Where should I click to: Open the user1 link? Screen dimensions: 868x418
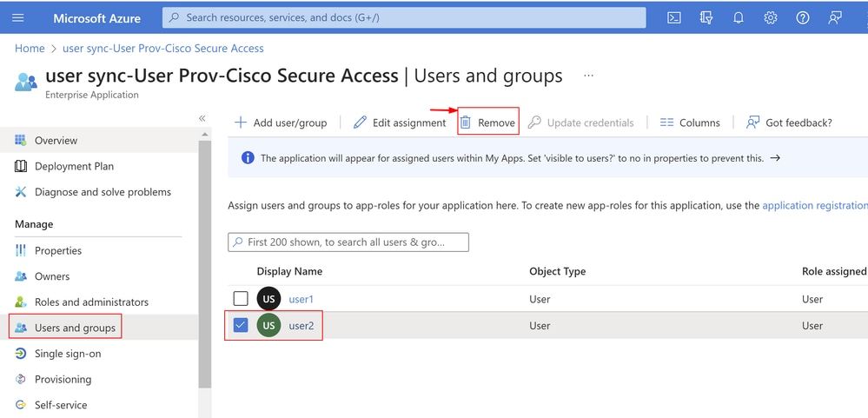tap(301, 299)
